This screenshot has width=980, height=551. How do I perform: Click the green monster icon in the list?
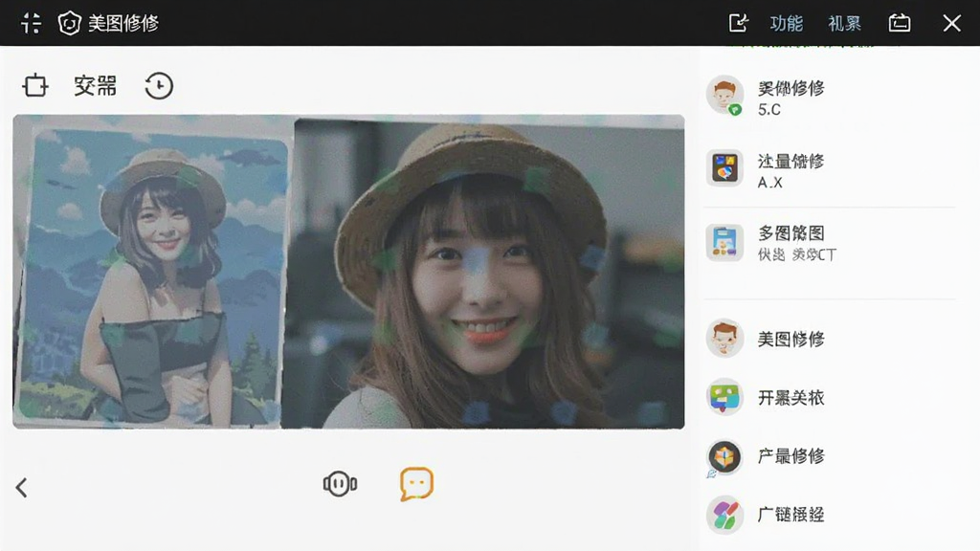tap(725, 397)
